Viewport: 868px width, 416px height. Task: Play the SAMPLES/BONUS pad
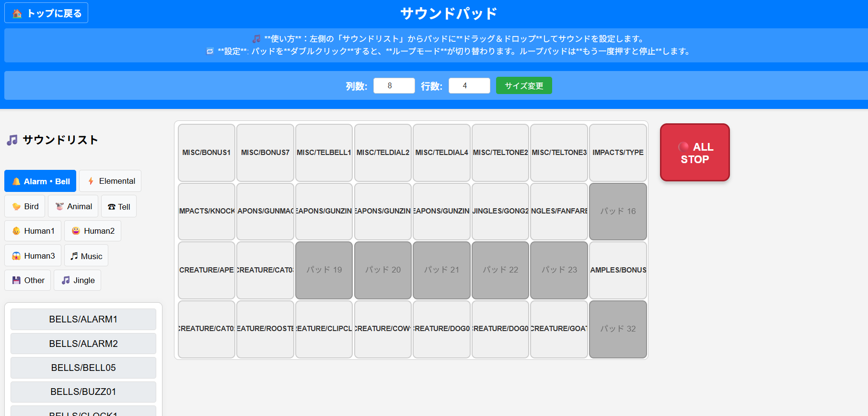(x=618, y=270)
